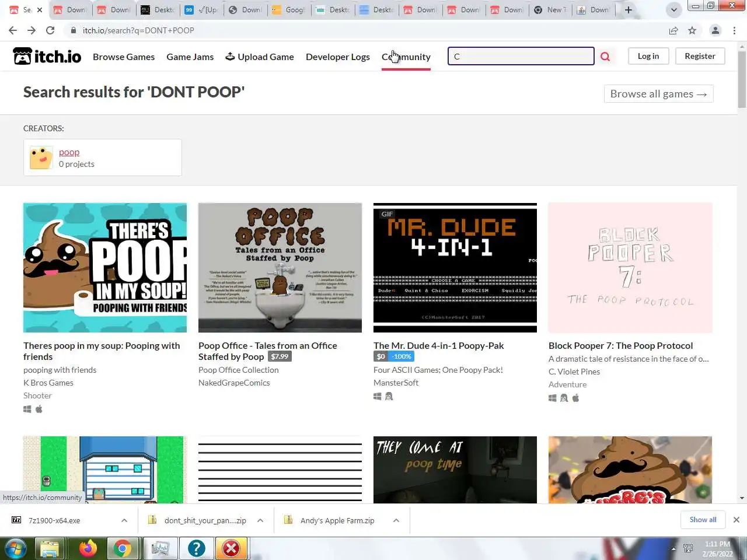Open K Bros Games developer link
Screen dimensions: 747x560
coord(48,383)
